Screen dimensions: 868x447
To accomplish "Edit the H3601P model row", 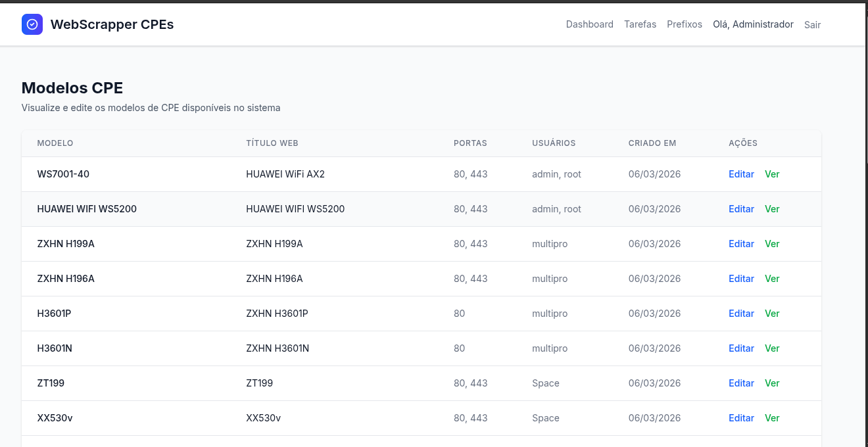I will click(741, 314).
